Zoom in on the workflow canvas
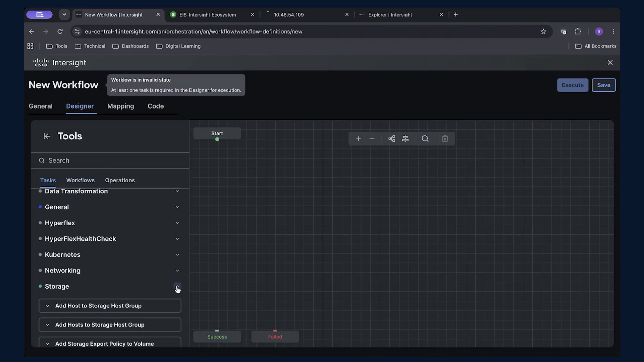Image resolution: width=644 pixels, height=362 pixels. [x=358, y=139]
